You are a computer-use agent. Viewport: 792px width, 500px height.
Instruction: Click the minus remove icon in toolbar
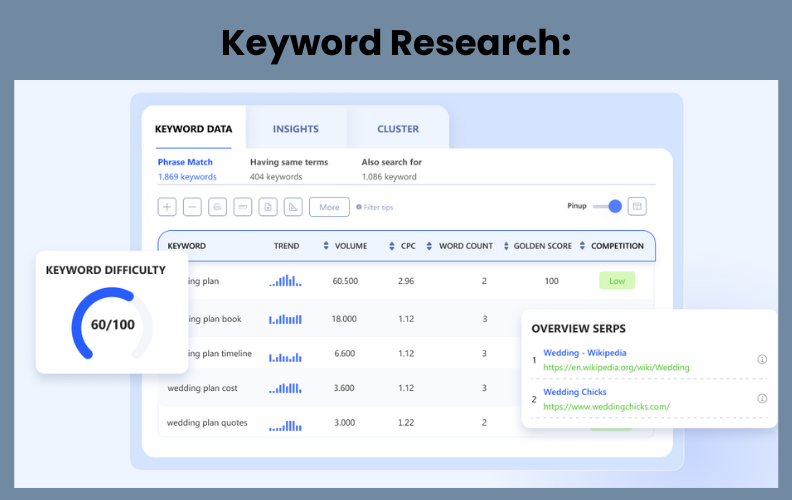pyautogui.click(x=192, y=207)
